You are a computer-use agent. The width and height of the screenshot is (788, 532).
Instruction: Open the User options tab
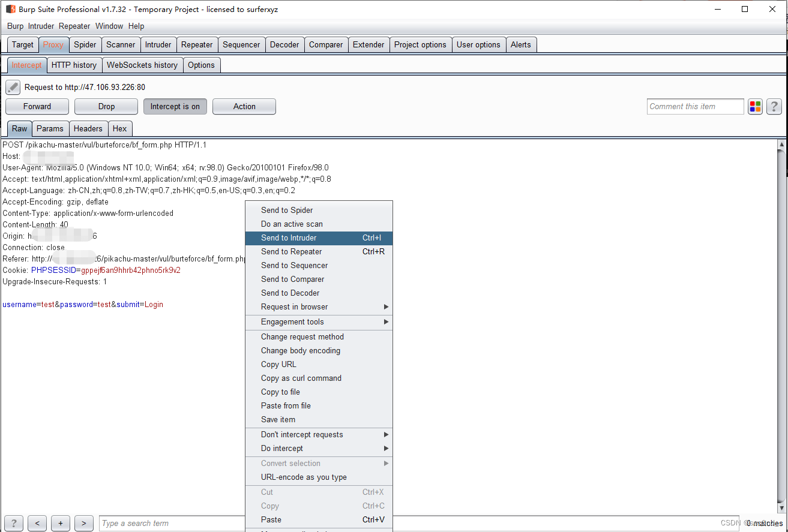pyautogui.click(x=478, y=44)
